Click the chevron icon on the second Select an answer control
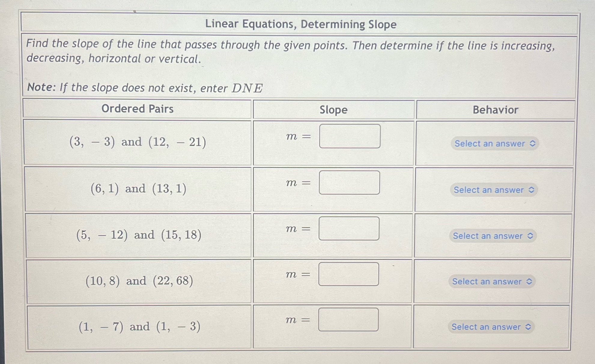 tap(532, 190)
